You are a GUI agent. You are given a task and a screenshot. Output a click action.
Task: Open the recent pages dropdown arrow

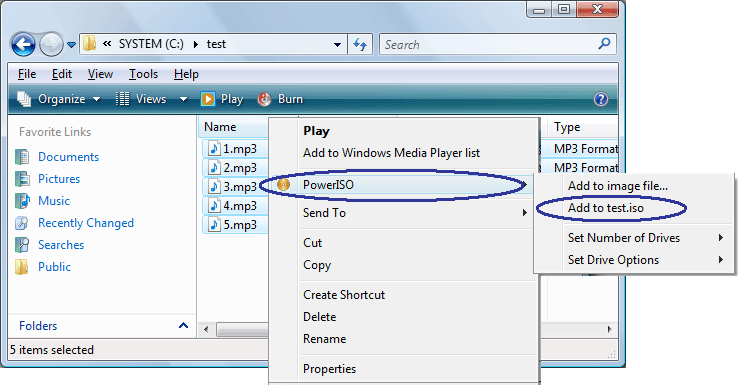71,45
